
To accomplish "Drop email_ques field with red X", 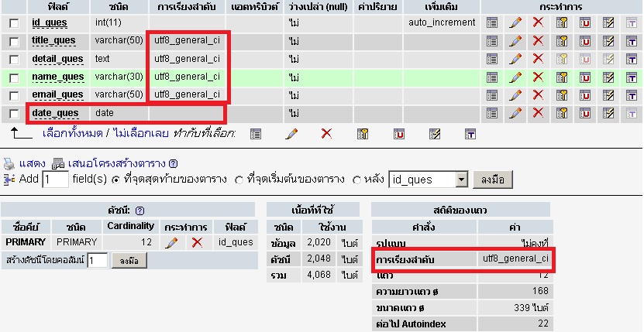I will click(x=538, y=94).
